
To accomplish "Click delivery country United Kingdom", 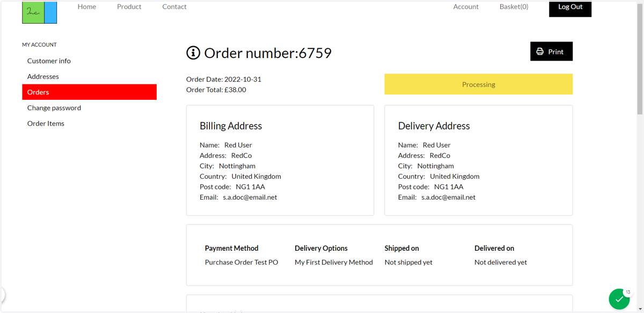I will click(455, 176).
